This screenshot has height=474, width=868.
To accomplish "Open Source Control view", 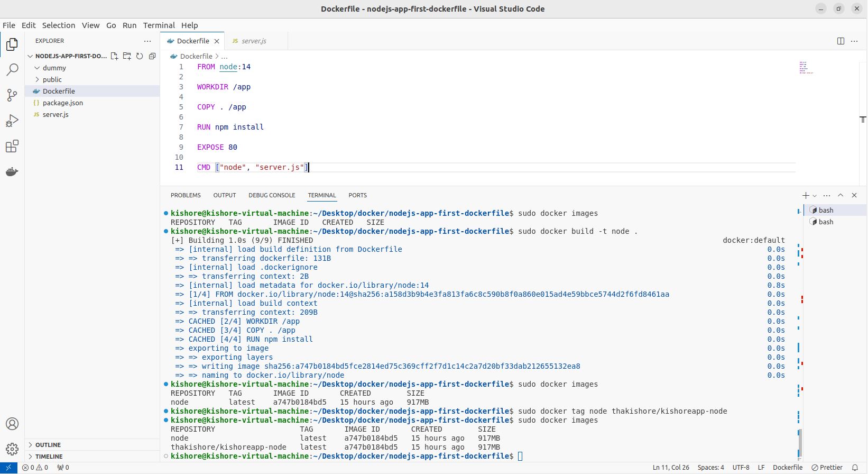I will point(12,95).
